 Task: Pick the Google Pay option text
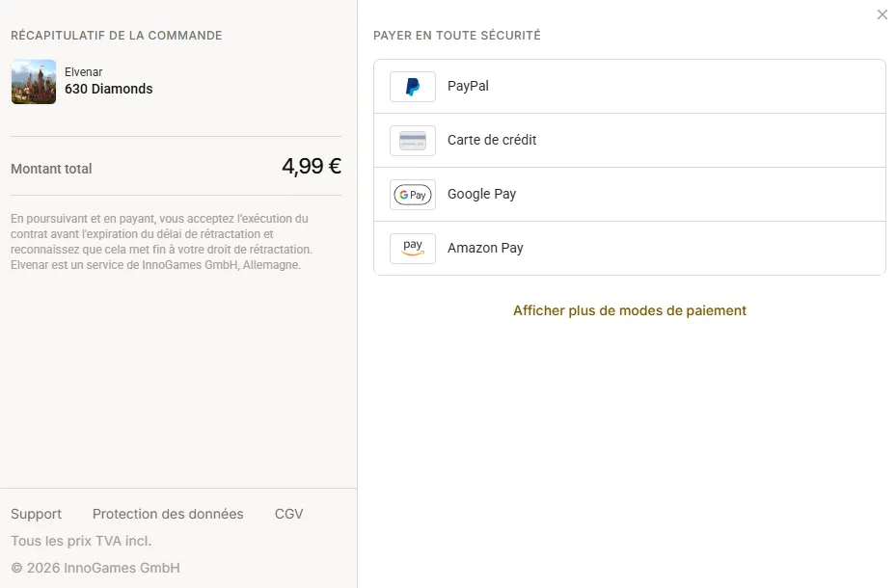(481, 194)
